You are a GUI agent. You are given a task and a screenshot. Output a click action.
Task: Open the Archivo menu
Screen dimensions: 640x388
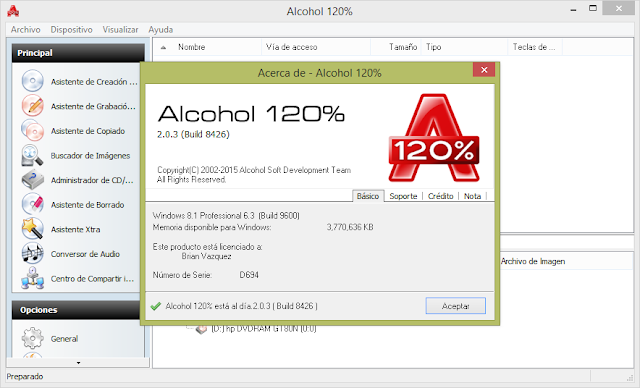25,29
